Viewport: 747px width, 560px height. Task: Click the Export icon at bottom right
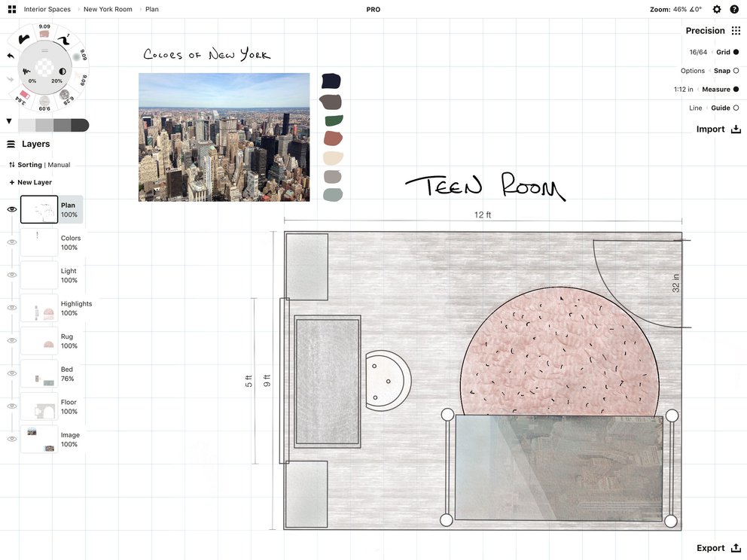pyautogui.click(x=736, y=548)
